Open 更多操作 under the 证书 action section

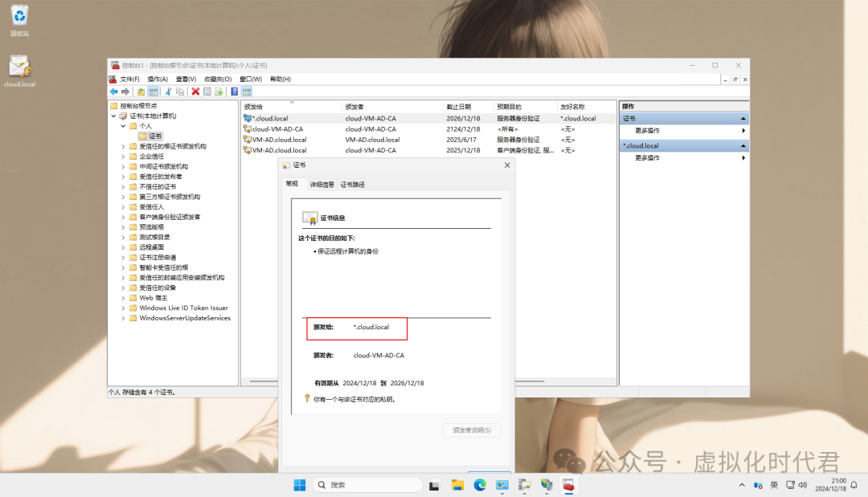tap(684, 130)
